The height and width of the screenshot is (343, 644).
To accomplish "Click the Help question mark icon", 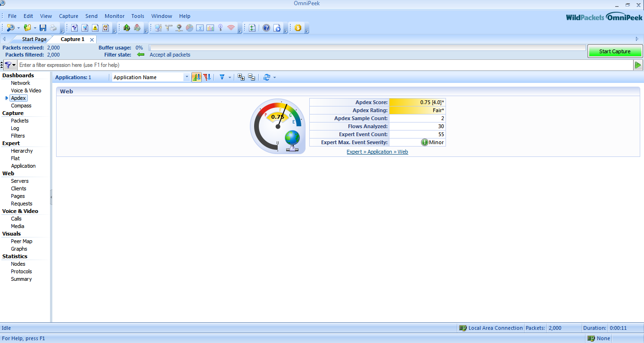I will 266,28.
